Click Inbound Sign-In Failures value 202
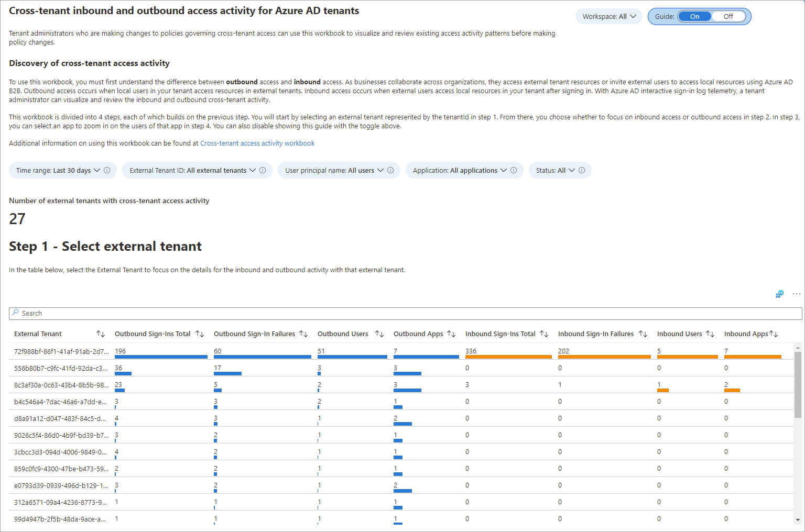 tap(564, 351)
